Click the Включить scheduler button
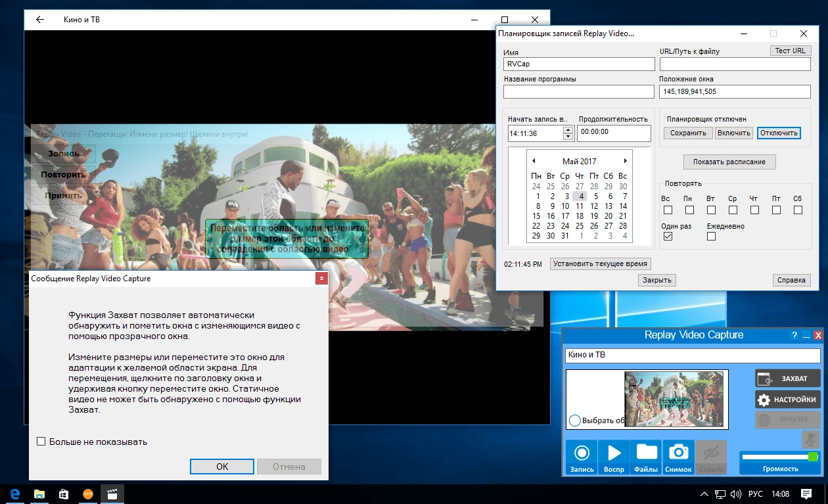 tap(734, 133)
